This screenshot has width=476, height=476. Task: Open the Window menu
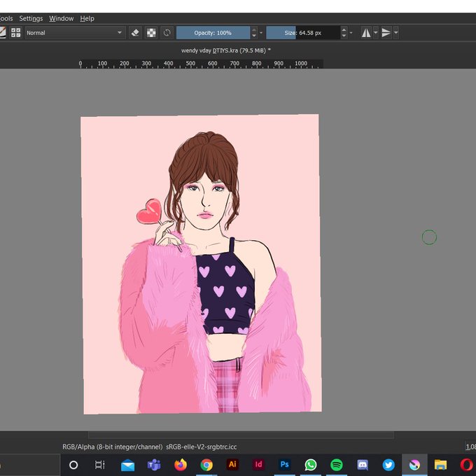click(x=62, y=18)
